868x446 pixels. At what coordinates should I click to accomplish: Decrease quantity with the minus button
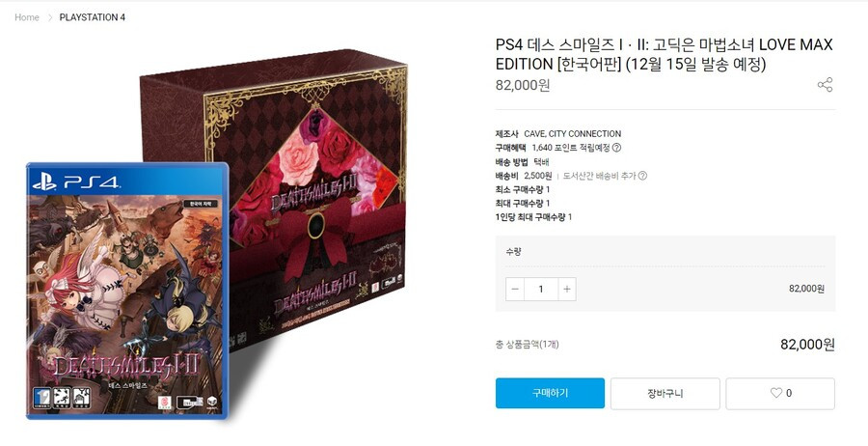coord(515,290)
